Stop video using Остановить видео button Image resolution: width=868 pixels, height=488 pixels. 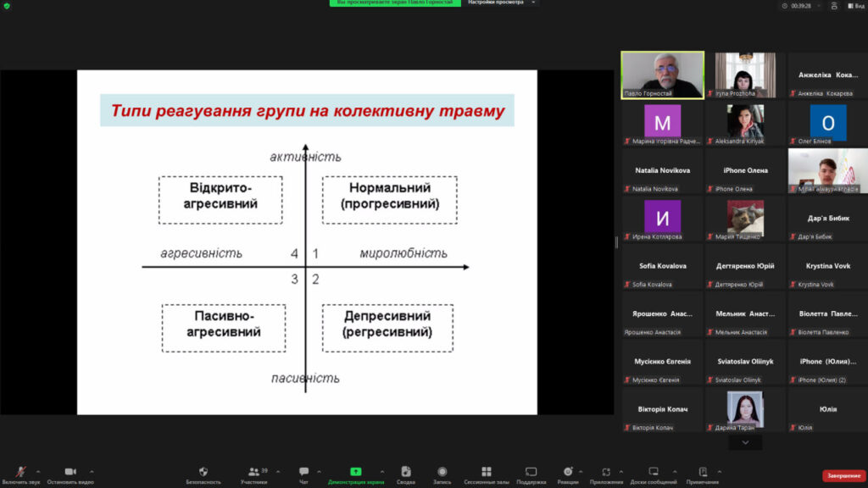click(x=70, y=472)
